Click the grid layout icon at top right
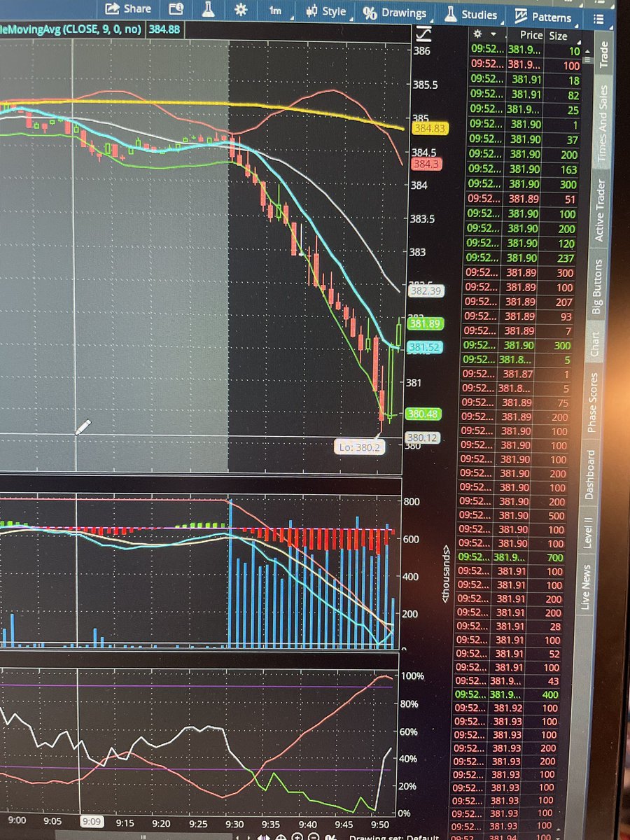630x840 pixels. pos(598,19)
